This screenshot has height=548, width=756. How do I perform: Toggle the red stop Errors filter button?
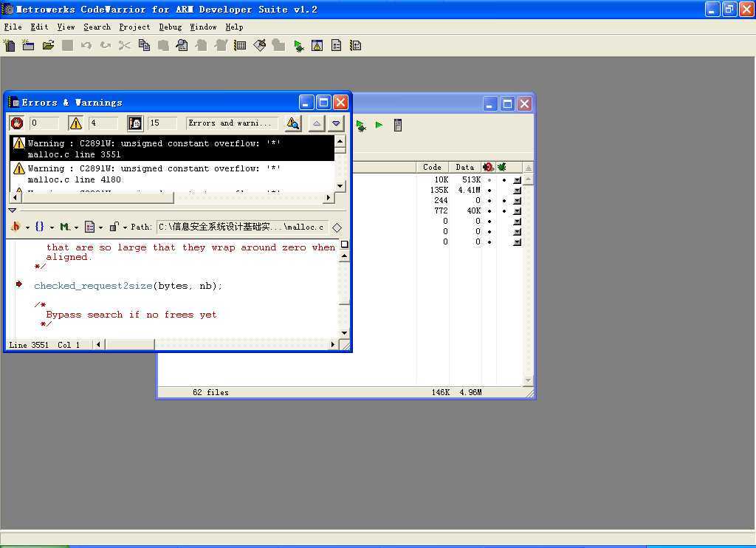tap(18, 123)
